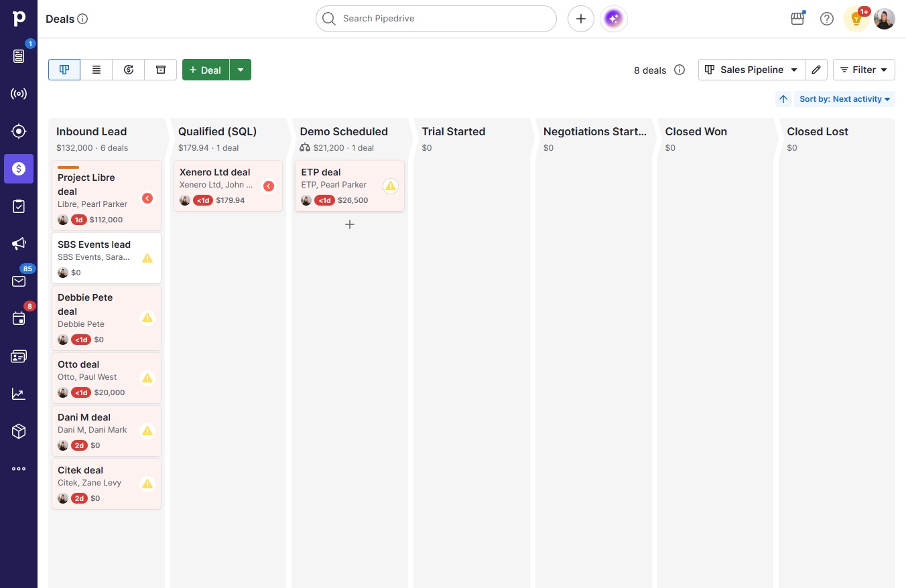This screenshot has width=906, height=588.
Task: Open the target crosshair sidebar icon
Action: [19, 131]
